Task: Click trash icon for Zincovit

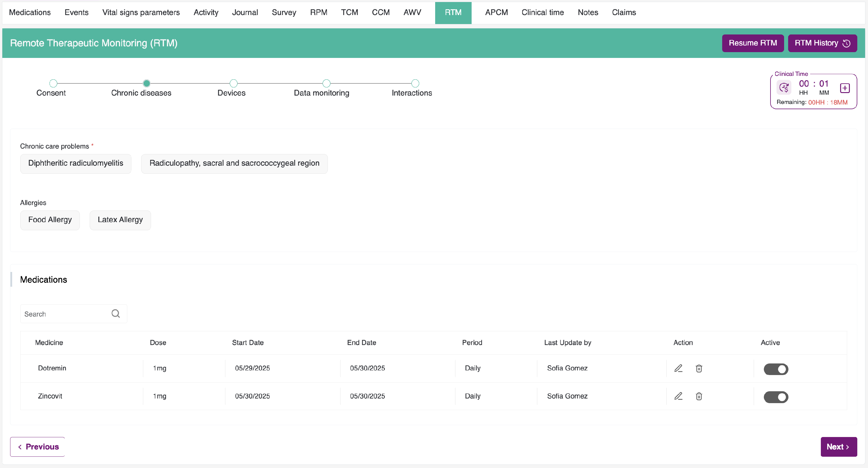Action: click(699, 396)
